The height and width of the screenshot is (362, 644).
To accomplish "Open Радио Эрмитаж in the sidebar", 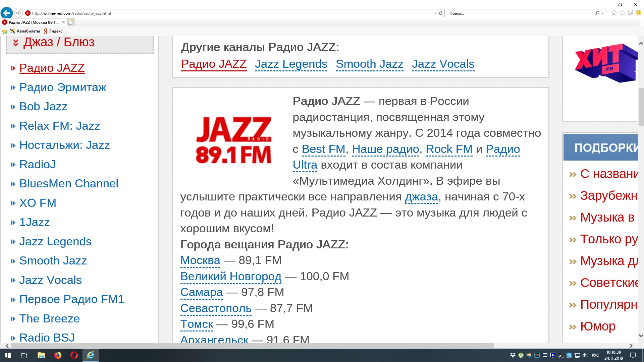I will point(62,87).
